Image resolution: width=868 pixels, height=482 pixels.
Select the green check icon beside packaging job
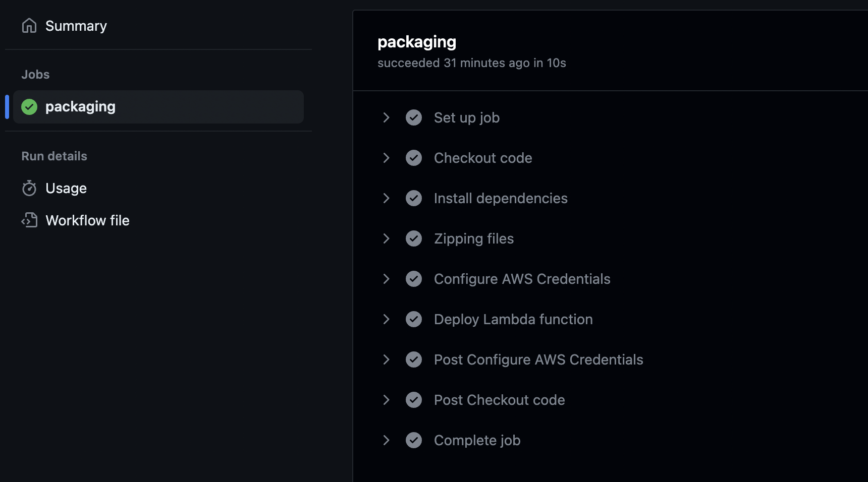click(29, 106)
